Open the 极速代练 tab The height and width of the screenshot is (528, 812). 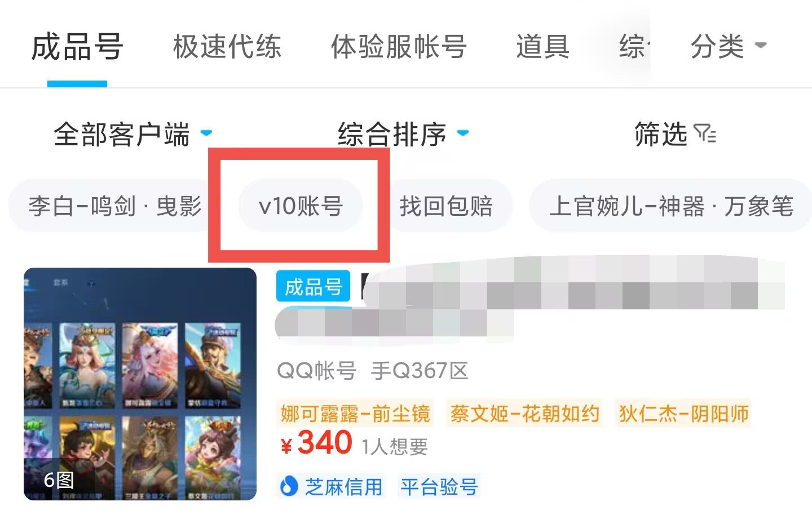pyautogui.click(x=227, y=47)
